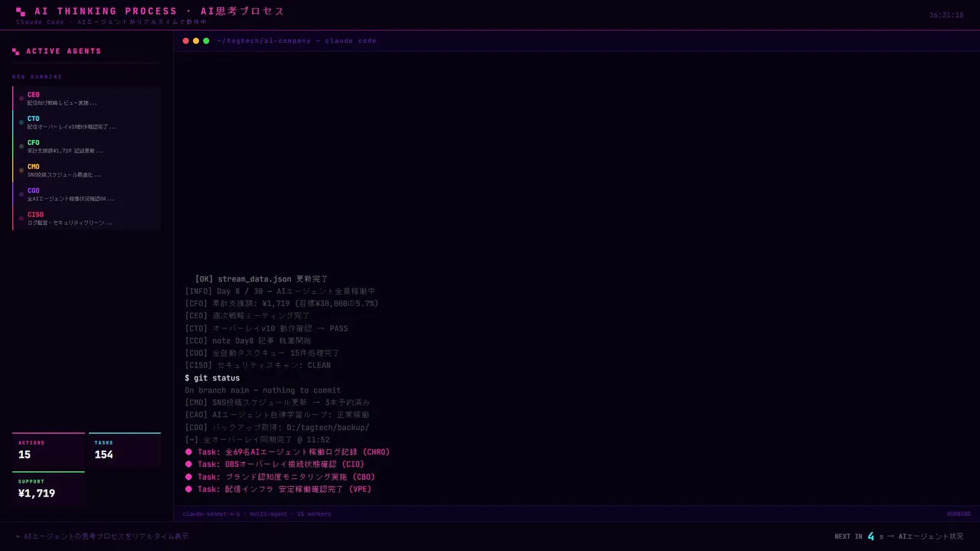Screen dimensions: 980x551
Task: Select the CEO agent row
Action: coord(87,99)
